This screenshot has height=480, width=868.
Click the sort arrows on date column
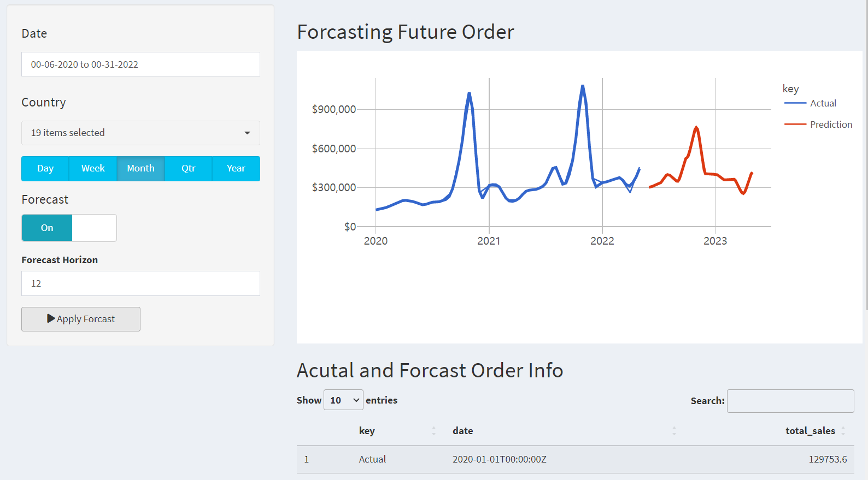click(674, 431)
